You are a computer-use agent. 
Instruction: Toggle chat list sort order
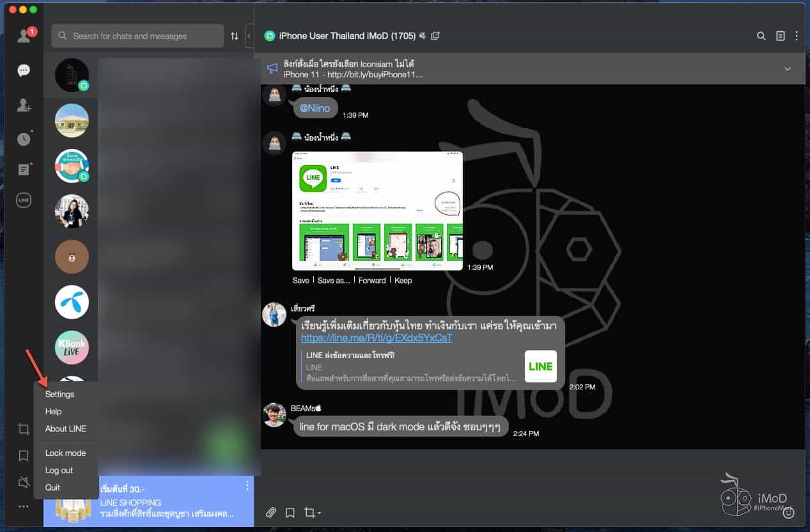pyautogui.click(x=235, y=36)
